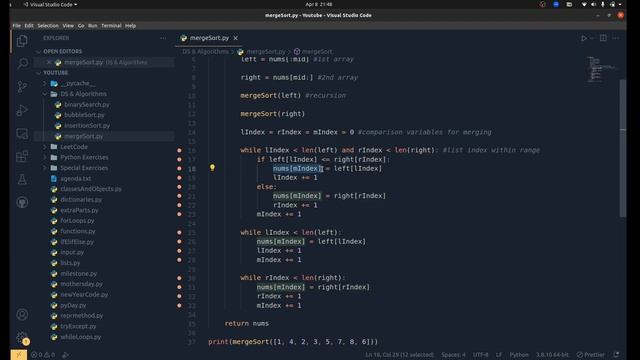This screenshot has height=360, width=640.
Task: Open Visual Studio Code app menu in top bar
Action: click(51, 4)
